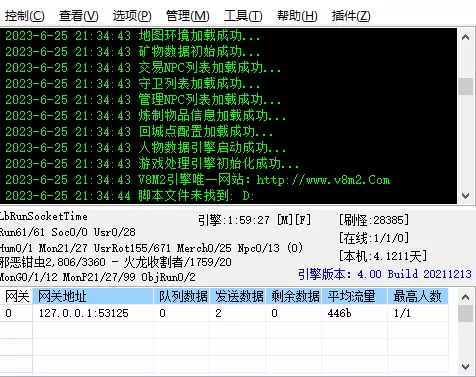The image size is (476, 377).
Task: Click the http://www.v8m2.Com log text
Action: click(323, 180)
